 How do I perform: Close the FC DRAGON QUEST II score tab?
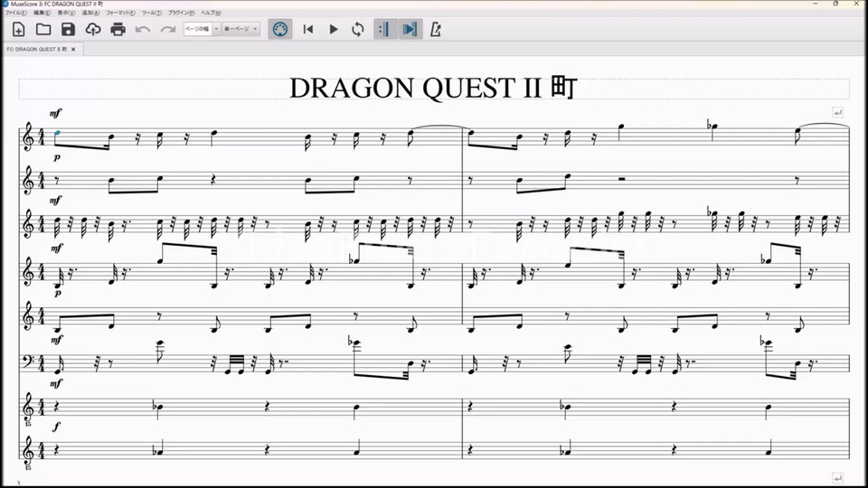pos(73,49)
